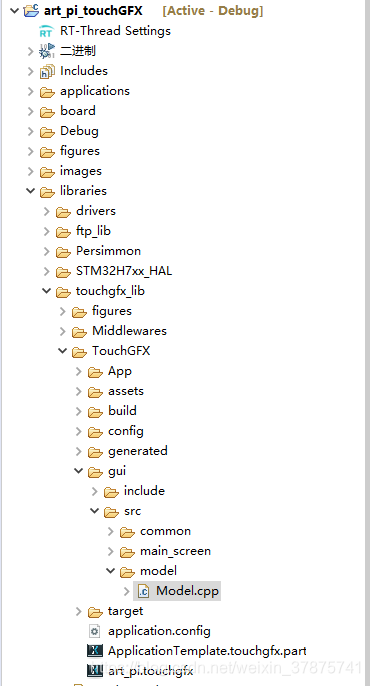Expand the build folder
This screenshot has height=686, width=370.
tap(79, 411)
